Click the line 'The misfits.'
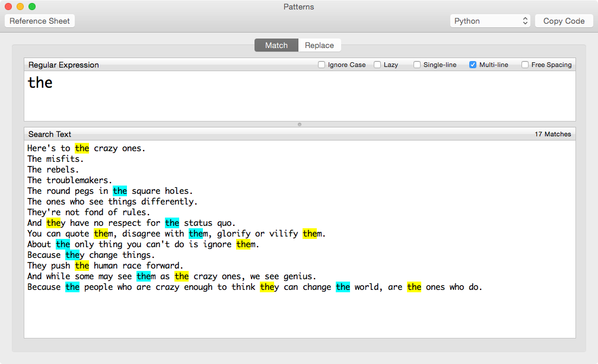 (x=55, y=159)
